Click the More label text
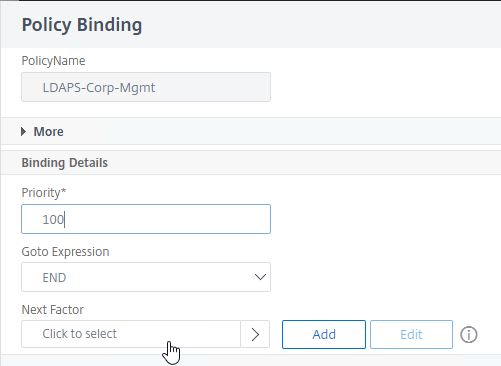 point(48,132)
